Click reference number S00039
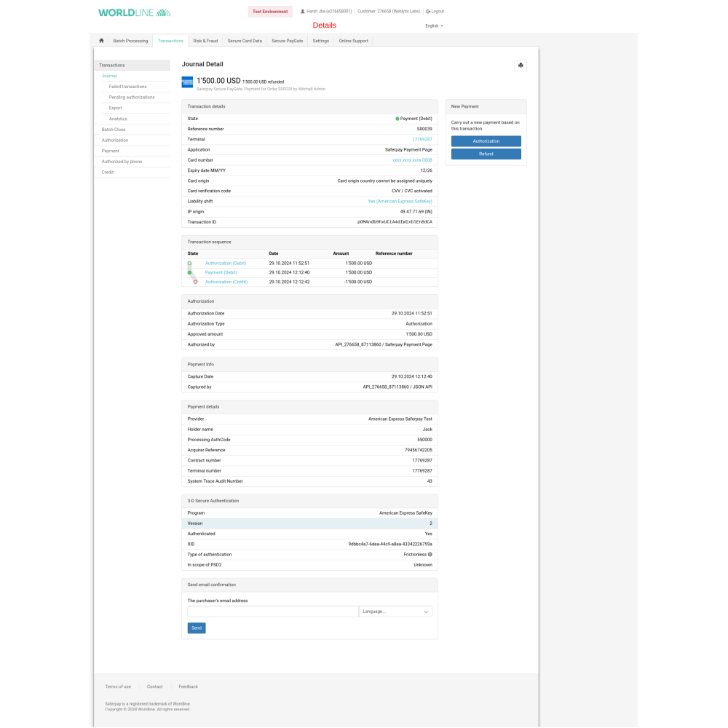Screen dimensions: 728x728 tap(424, 129)
